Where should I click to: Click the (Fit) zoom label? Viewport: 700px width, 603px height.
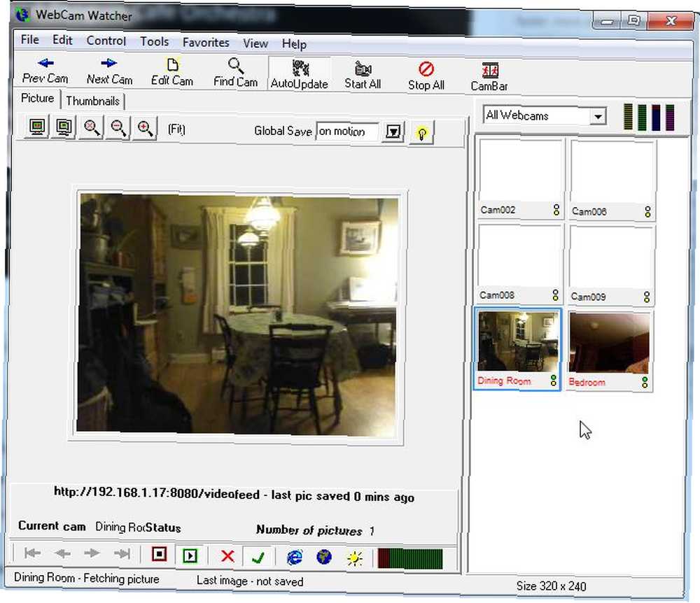click(x=176, y=129)
